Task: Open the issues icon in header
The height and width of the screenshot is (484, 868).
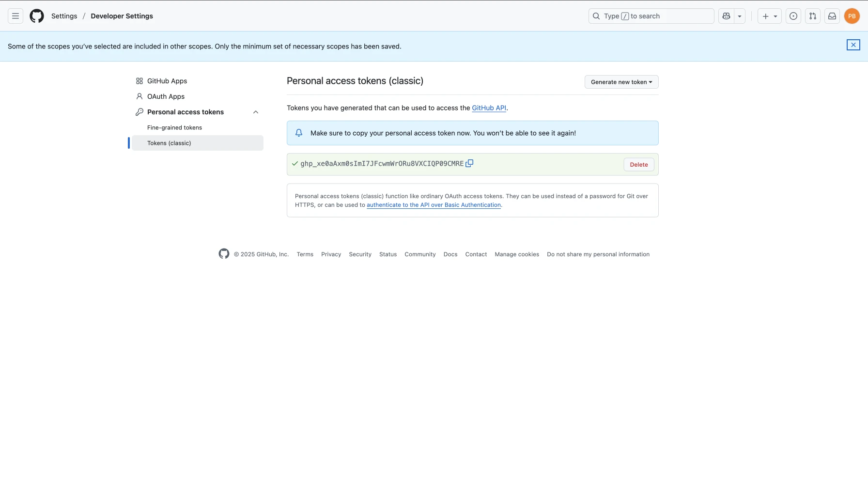Action: tap(793, 16)
